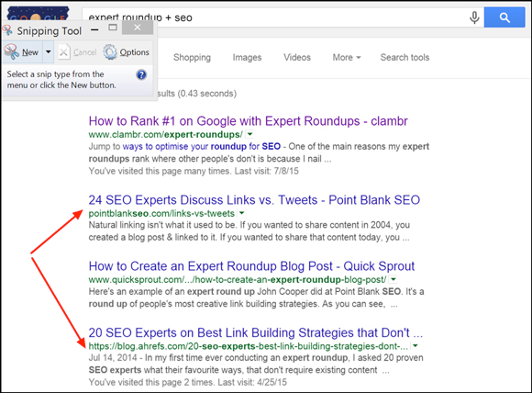Viewport: 532px width, 393px height.
Task: Click the quicksprout.com green URL text
Action: pos(238,280)
